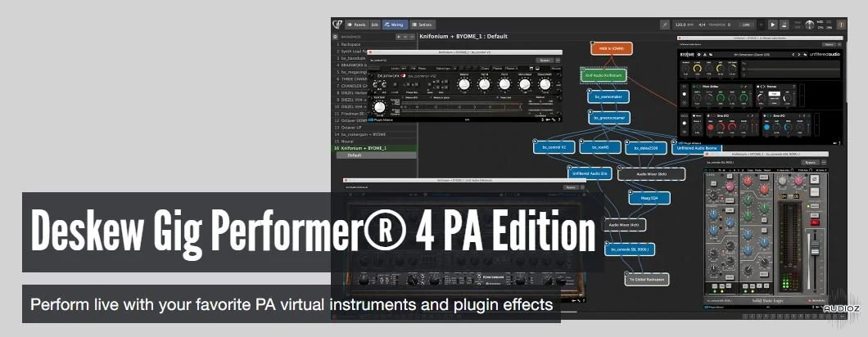868x337 pixels.
Task: Bypass the Unfiltered Audio Byome window
Action: pyautogui.click(x=829, y=44)
